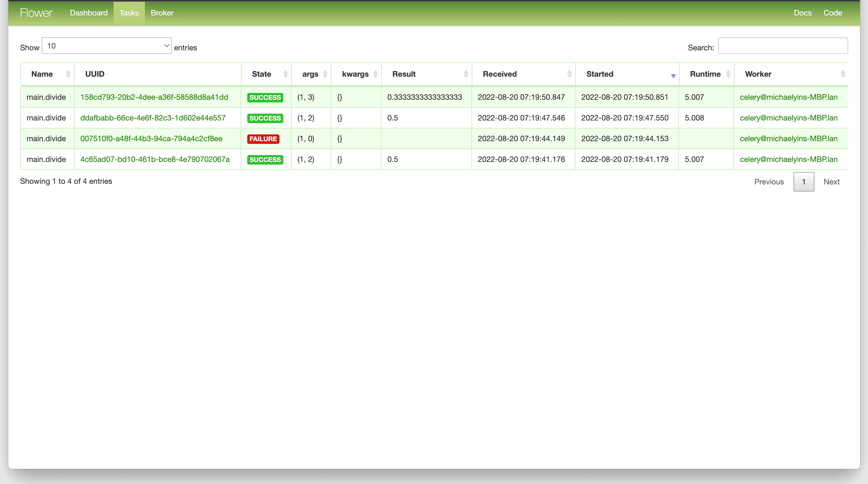Click the red FAILURE state badge
Image resolution: width=868 pixels, height=484 pixels.
pyautogui.click(x=263, y=139)
